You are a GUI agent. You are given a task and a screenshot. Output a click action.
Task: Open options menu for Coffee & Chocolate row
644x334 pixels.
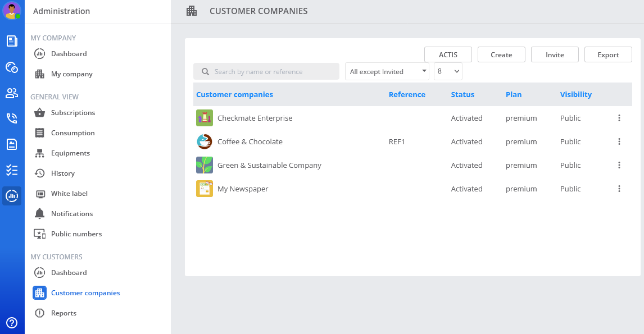pos(619,141)
